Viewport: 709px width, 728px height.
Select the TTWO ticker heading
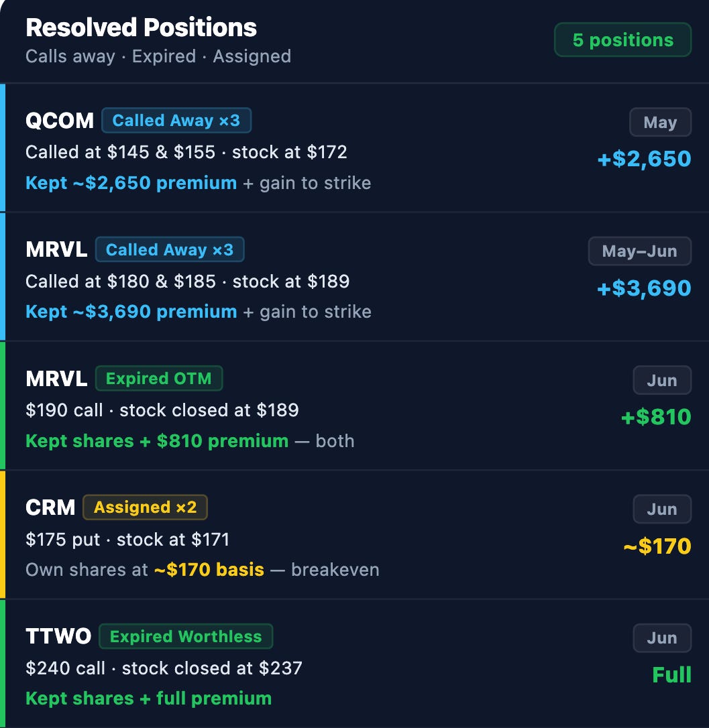tap(58, 637)
